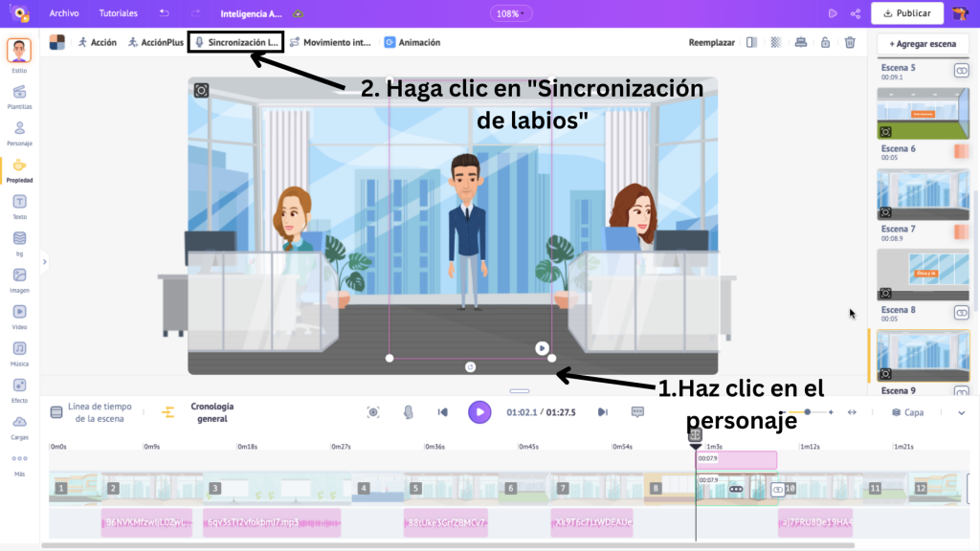
Task: Delete the selected character with the trash icon
Action: [x=850, y=42]
